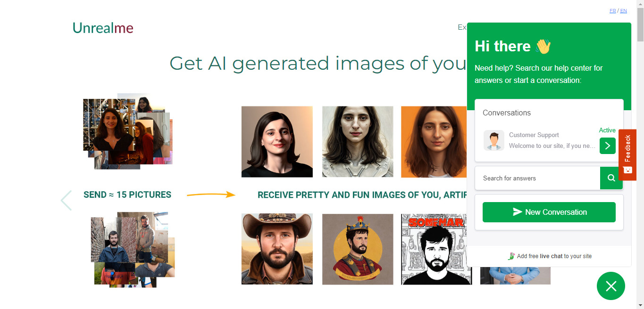Click the Unrealme logo
644x309 pixels.
click(x=103, y=28)
